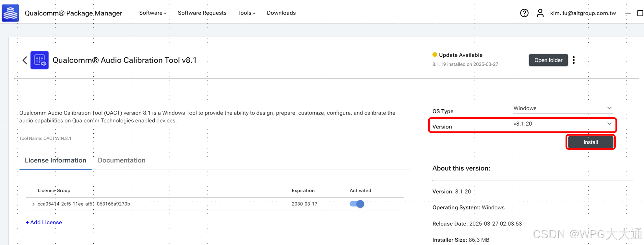Click the 8.1.19 installed on 2025-03-27 text

click(x=465, y=64)
